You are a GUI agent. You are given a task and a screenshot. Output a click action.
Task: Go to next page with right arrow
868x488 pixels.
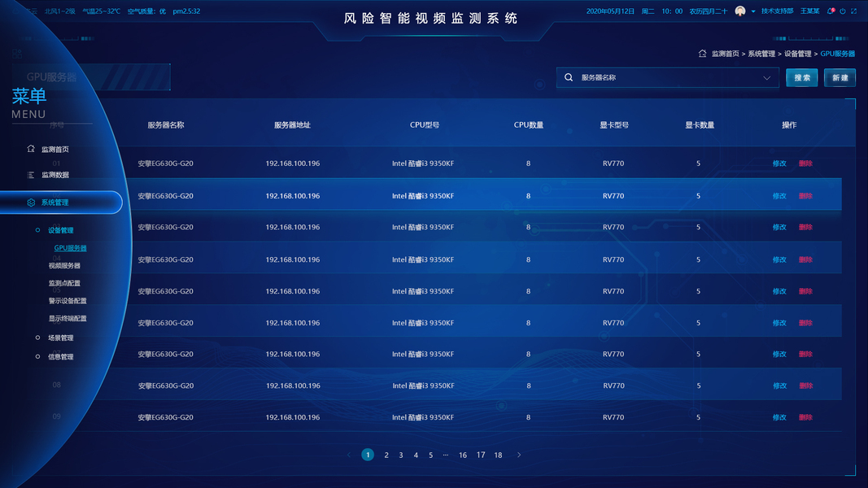point(519,455)
